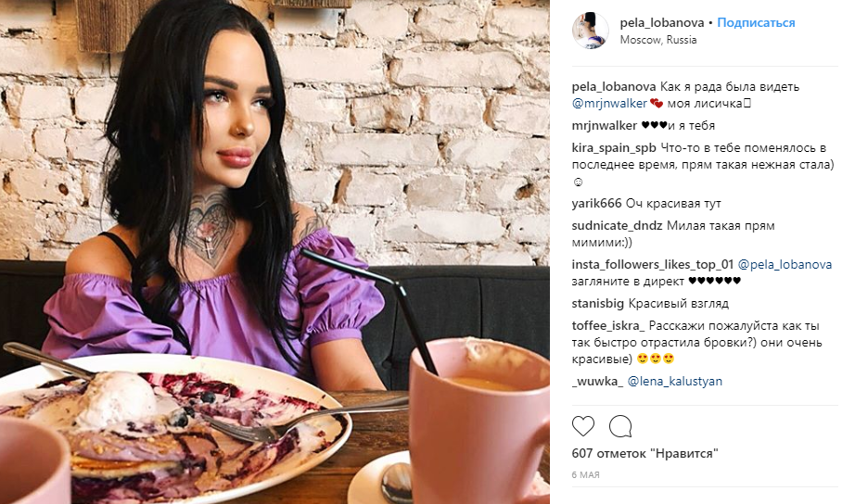Open the 6 мая post date link

click(x=586, y=475)
